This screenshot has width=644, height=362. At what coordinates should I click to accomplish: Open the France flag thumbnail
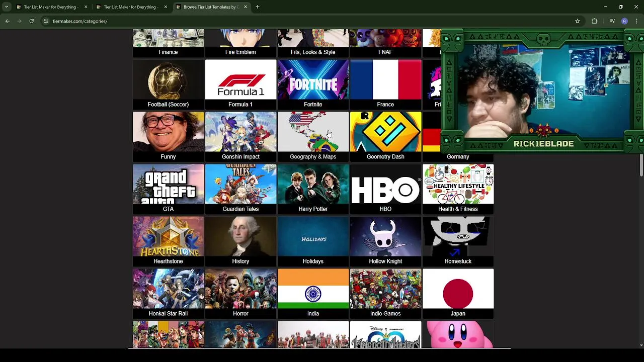pyautogui.click(x=385, y=79)
